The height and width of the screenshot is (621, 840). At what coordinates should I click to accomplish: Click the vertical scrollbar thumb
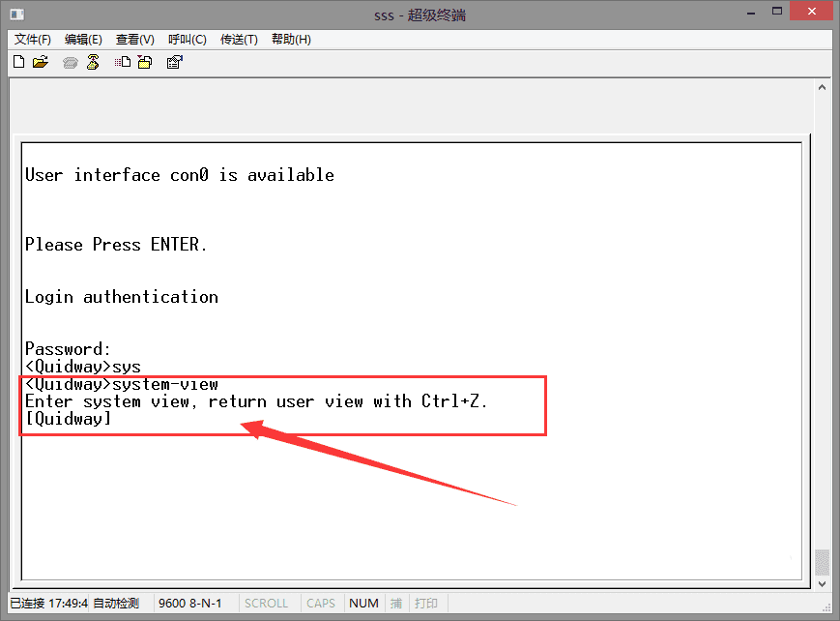click(822, 563)
